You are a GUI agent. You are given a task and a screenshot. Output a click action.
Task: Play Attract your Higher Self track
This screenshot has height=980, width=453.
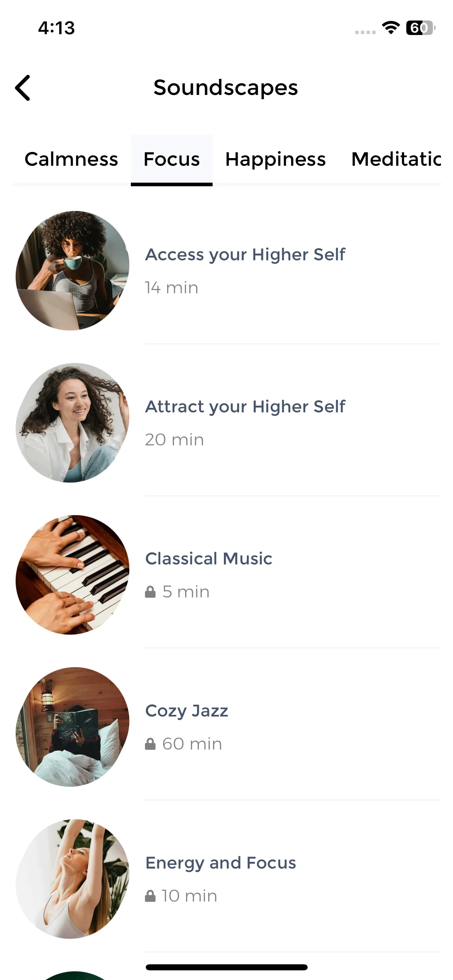tap(245, 407)
